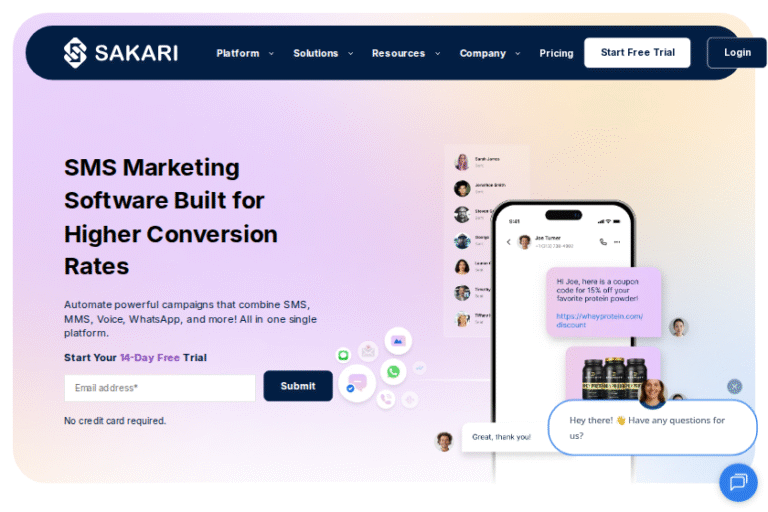The image size is (768, 512).
Task: Dismiss the chat greeting popup
Action: click(734, 387)
